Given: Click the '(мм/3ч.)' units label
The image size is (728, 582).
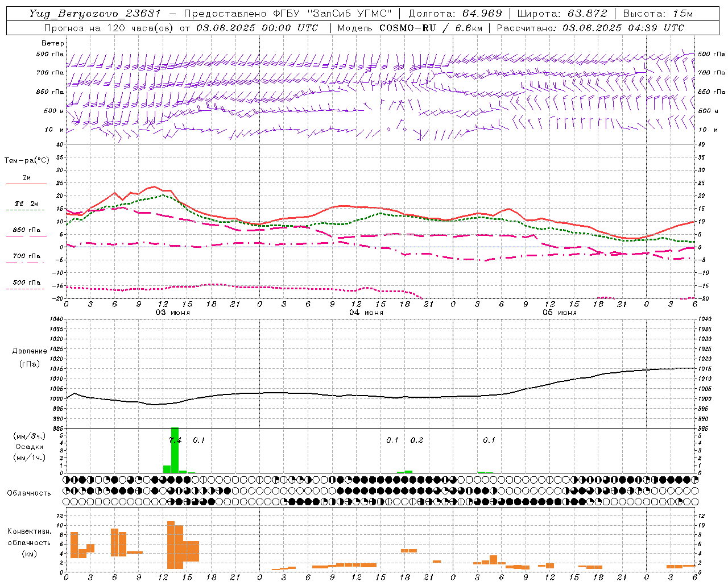Looking at the screenshot, I should pos(30,436).
